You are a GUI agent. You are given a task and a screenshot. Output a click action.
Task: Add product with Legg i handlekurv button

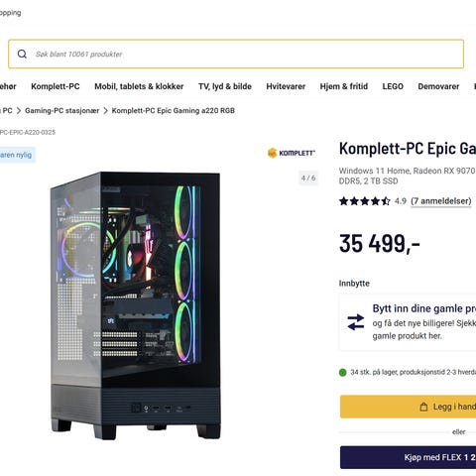click(408, 407)
